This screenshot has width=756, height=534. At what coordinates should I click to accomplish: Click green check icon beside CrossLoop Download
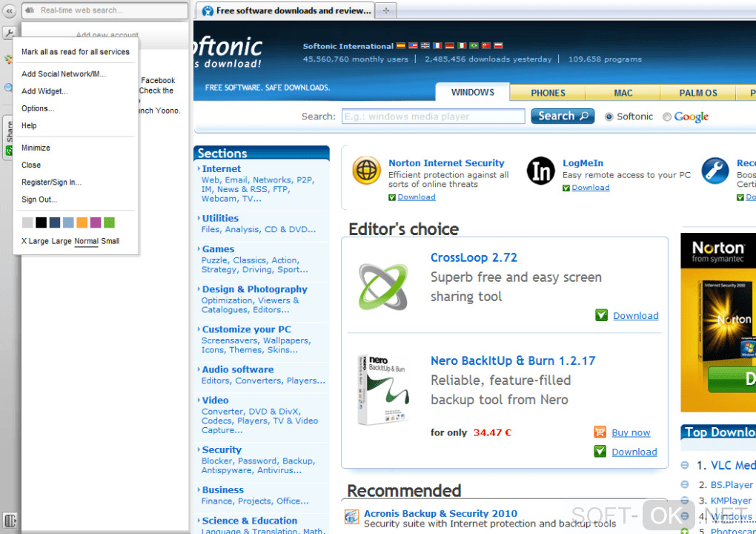[601, 315]
